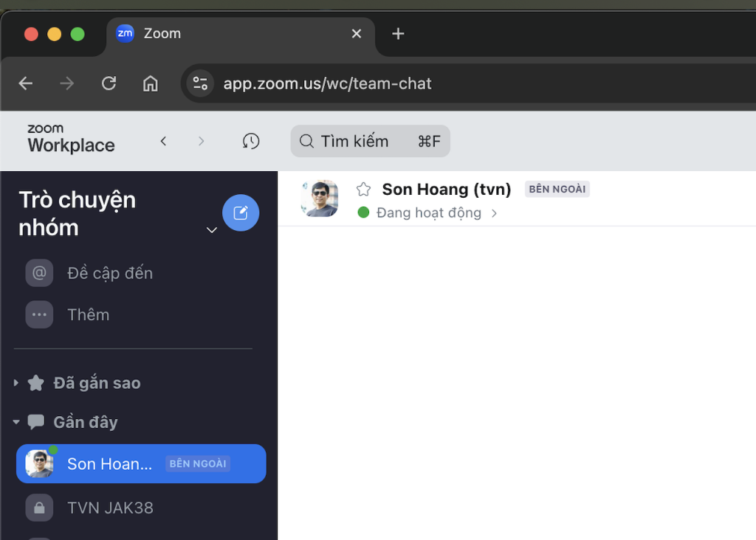Viewport: 756px width, 540px height.
Task: Open the Mentions (Đề cập đến) icon
Action: pyautogui.click(x=40, y=273)
